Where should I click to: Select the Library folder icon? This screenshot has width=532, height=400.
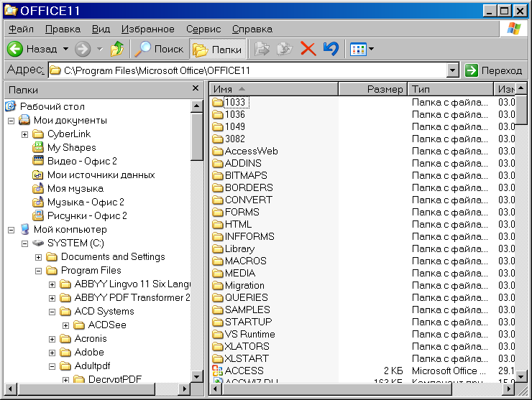point(218,248)
